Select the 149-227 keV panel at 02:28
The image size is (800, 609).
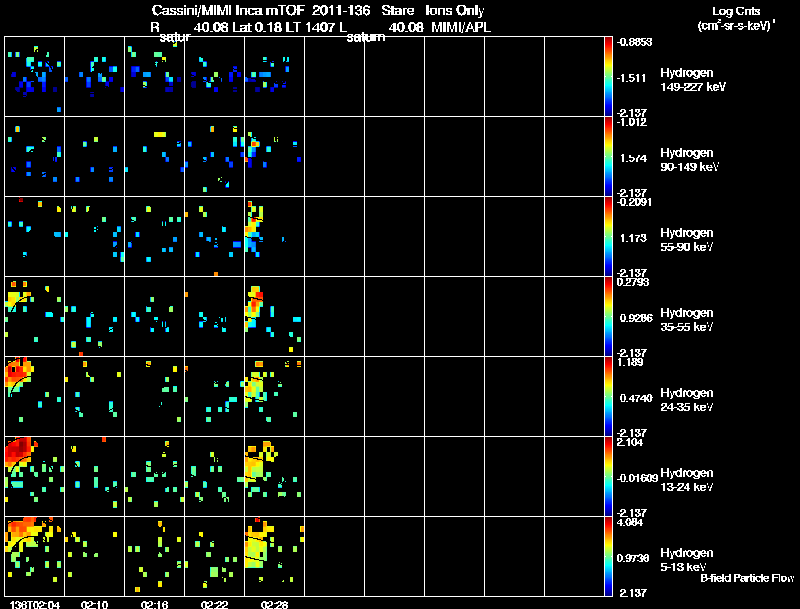coord(274,77)
